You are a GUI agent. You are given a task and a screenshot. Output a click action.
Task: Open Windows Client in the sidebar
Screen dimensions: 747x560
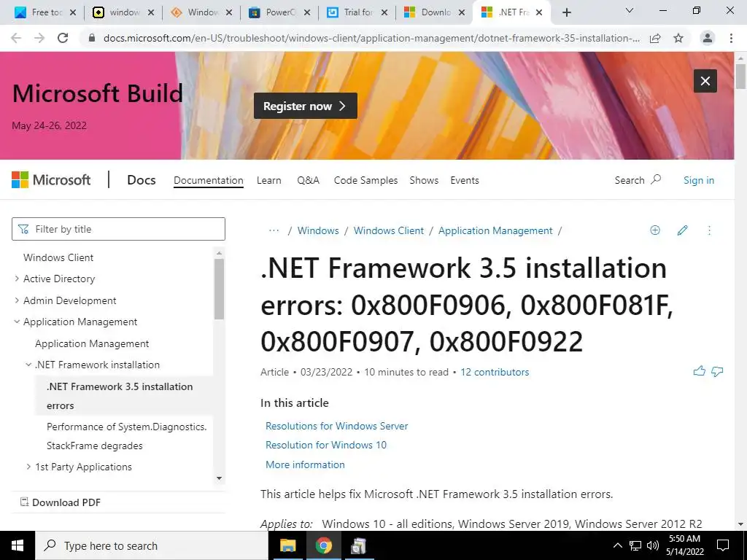tap(58, 257)
